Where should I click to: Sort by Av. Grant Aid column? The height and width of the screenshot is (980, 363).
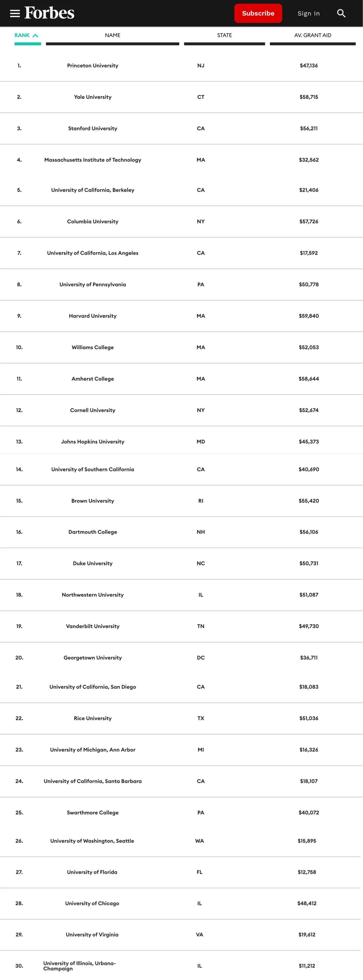(x=312, y=35)
